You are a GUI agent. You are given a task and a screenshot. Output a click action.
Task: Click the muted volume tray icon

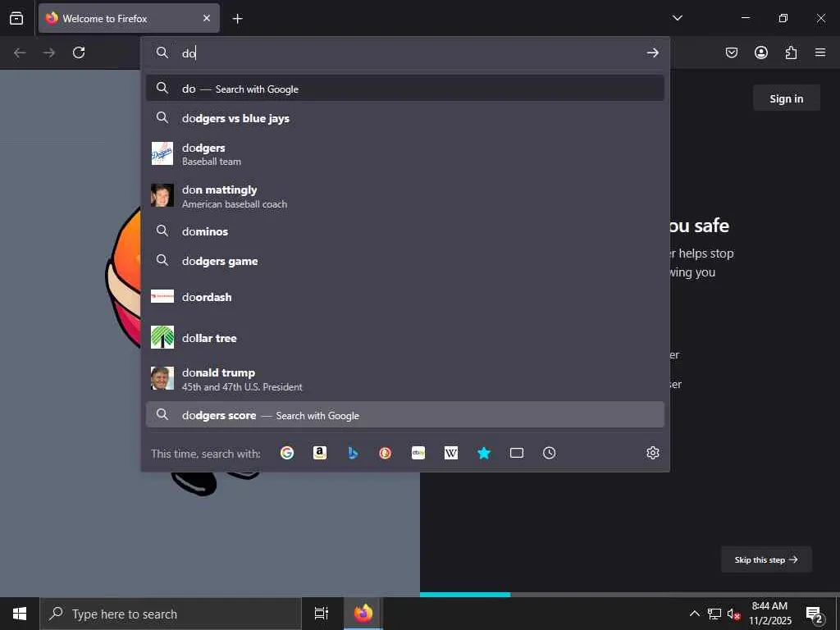click(x=733, y=614)
